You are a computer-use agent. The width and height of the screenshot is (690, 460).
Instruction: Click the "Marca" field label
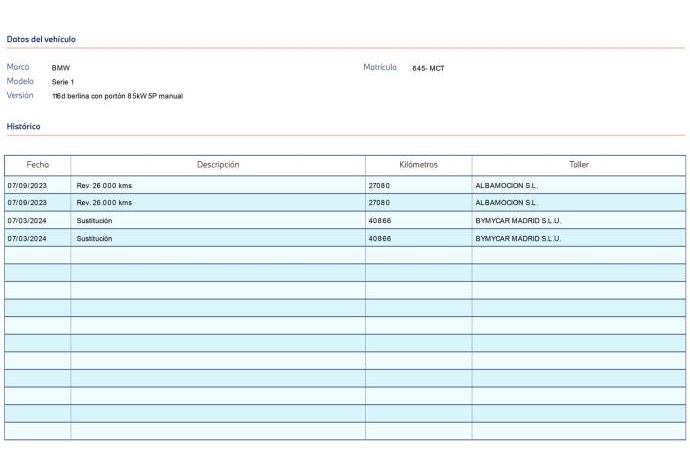19,67
